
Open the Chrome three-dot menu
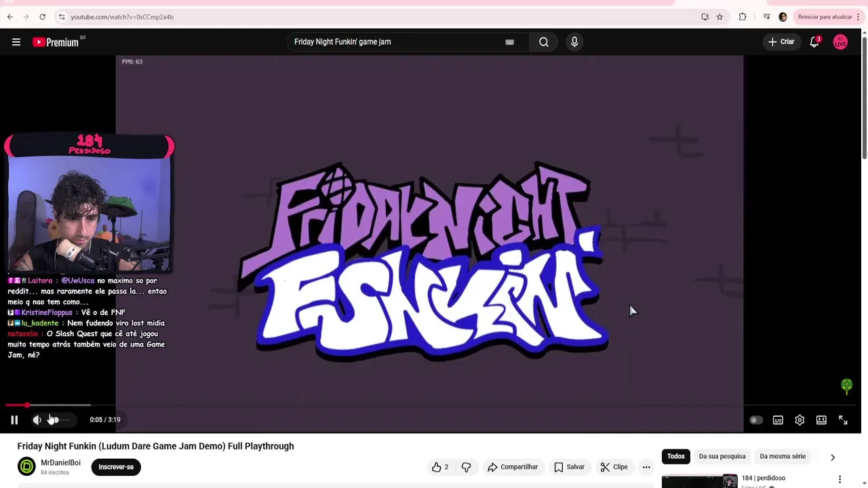point(858,17)
